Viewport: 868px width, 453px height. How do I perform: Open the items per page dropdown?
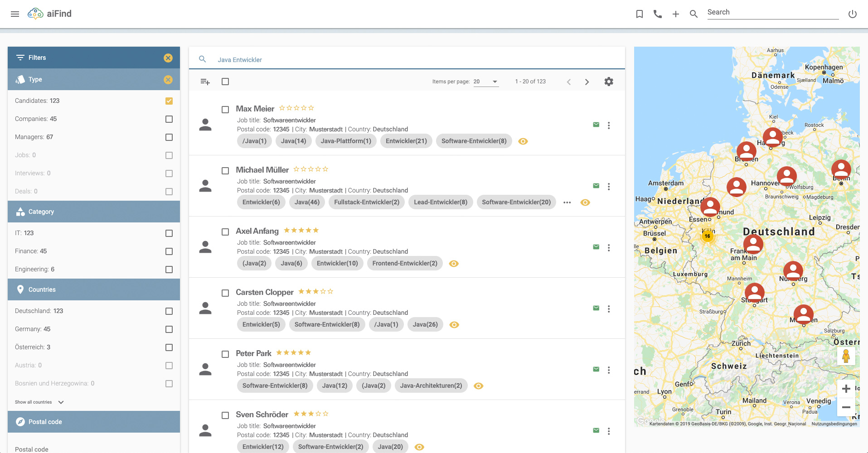coord(486,82)
